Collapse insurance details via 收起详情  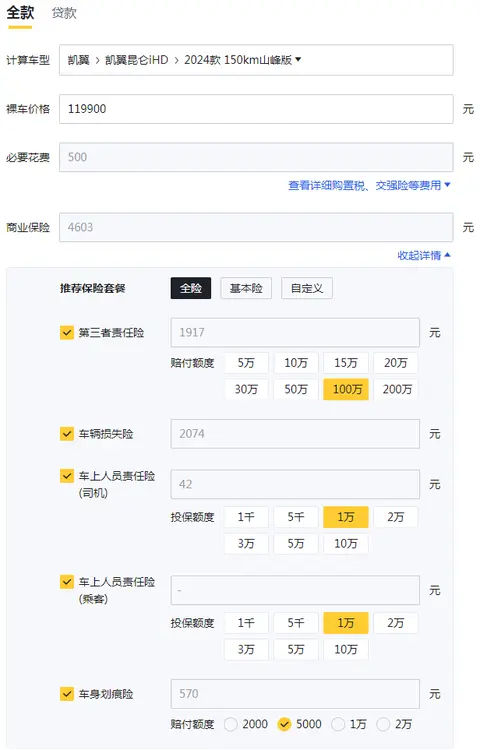(x=424, y=255)
